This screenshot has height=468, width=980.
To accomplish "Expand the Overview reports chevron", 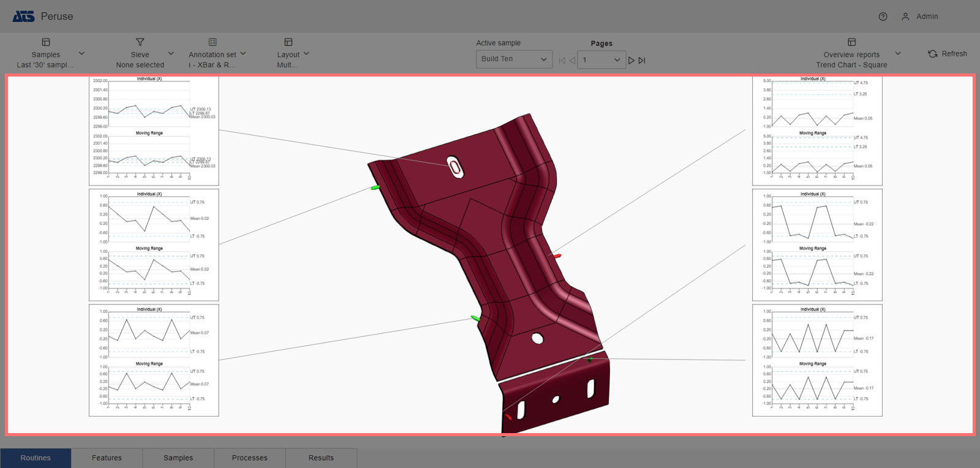I will [898, 54].
